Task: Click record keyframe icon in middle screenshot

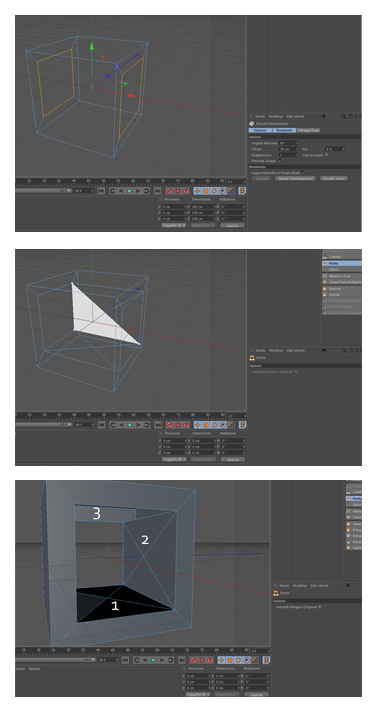Action: pos(169,425)
